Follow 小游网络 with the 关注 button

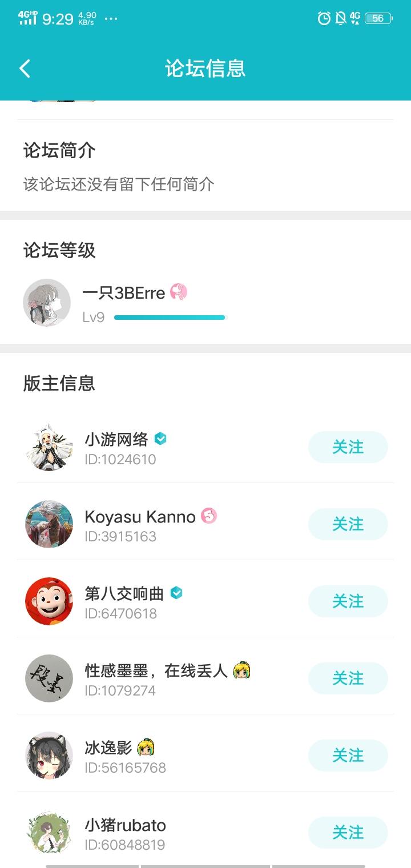[348, 447]
